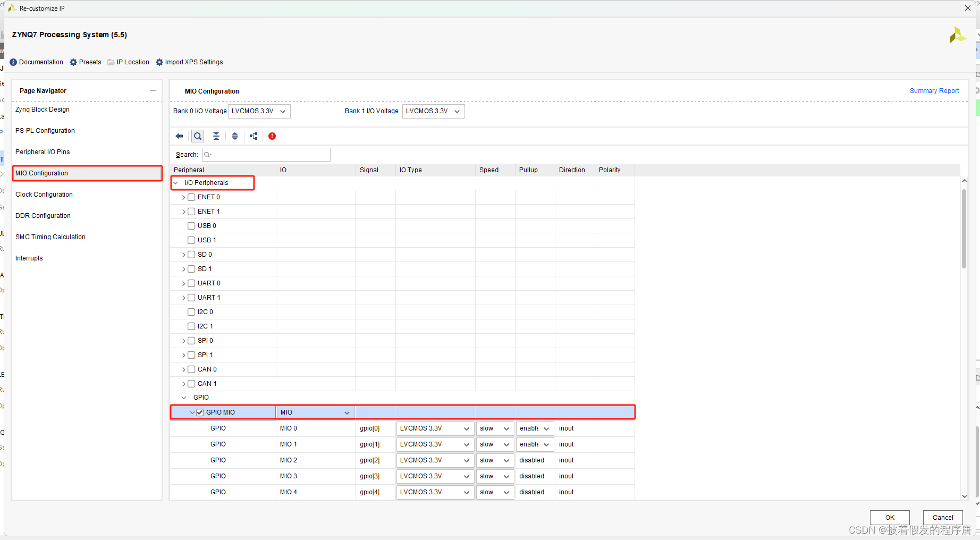Click the peripheral search input field
The image size is (980, 540).
266,155
